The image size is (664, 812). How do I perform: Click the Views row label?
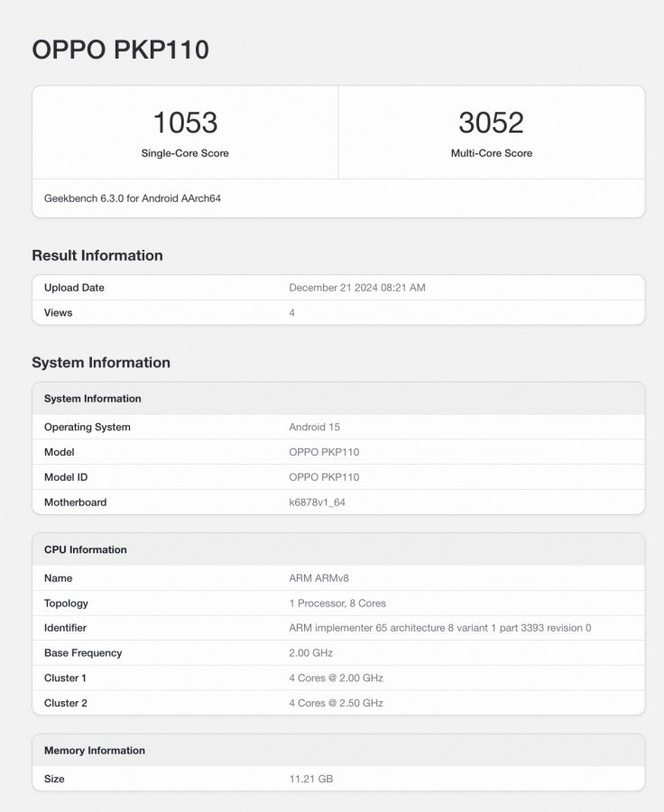[58, 313]
